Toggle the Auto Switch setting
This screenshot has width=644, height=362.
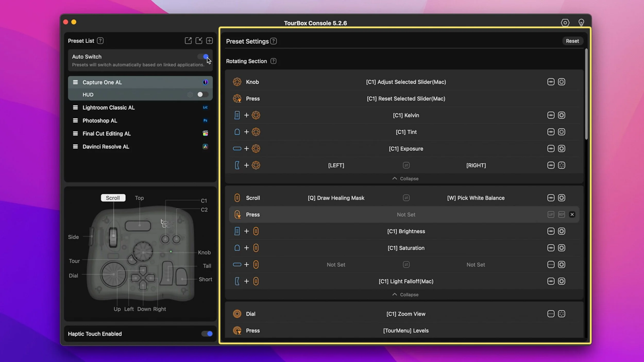point(203,57)
